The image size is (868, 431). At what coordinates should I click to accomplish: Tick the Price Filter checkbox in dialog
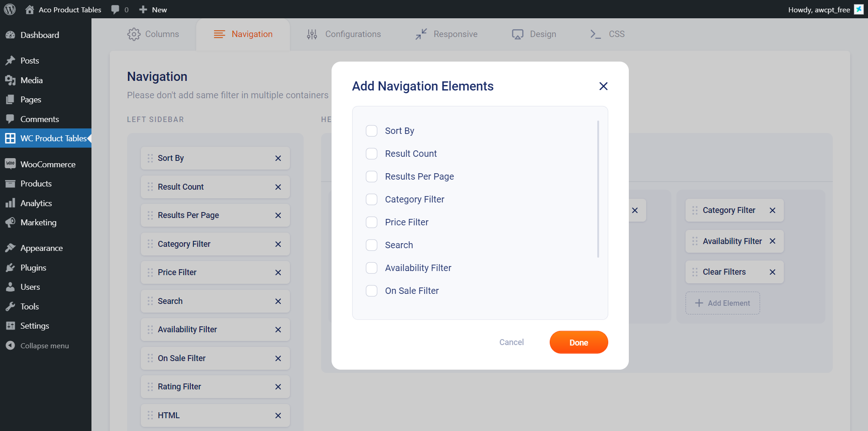(372, 222)
